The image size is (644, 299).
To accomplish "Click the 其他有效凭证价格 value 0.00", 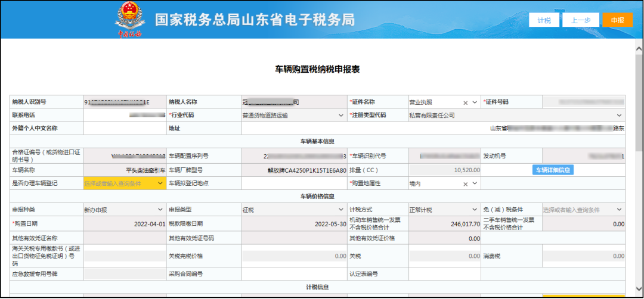I will click(444, 238).
